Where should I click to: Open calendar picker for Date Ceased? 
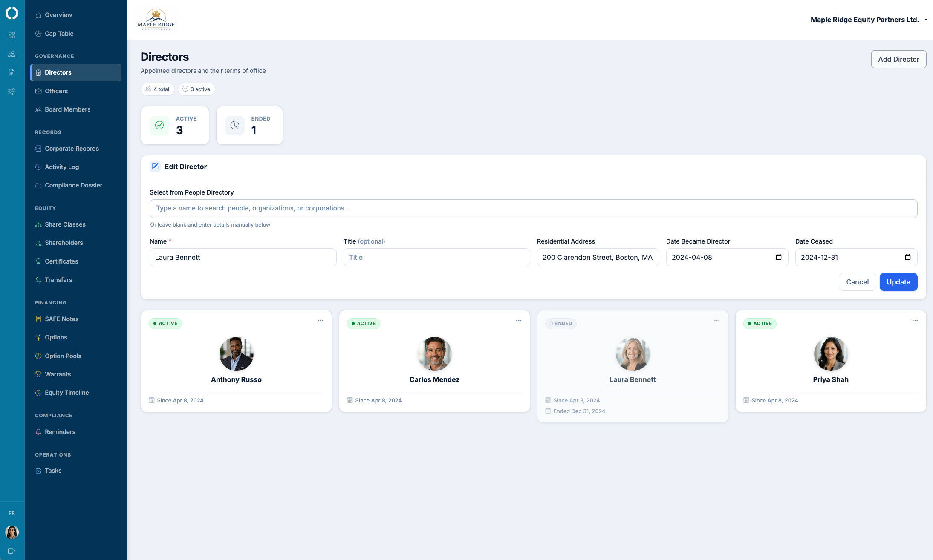click(907, 257)
